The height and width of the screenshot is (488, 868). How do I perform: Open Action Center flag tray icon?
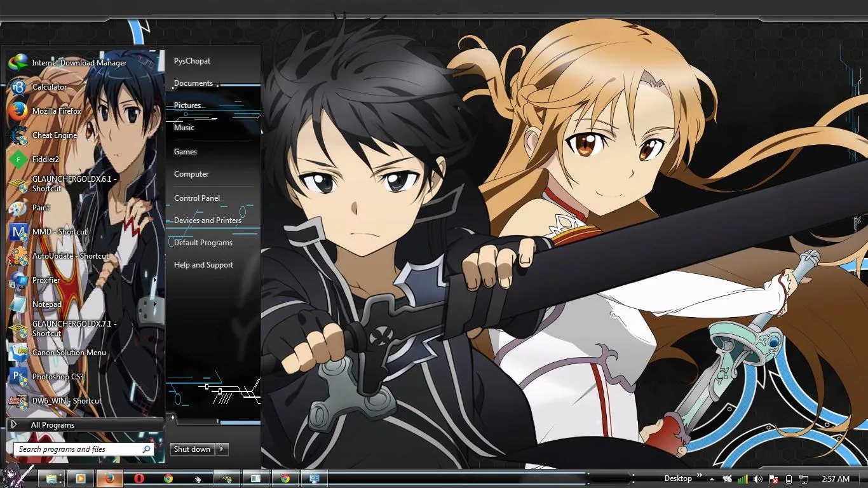(x=774, y=479)
